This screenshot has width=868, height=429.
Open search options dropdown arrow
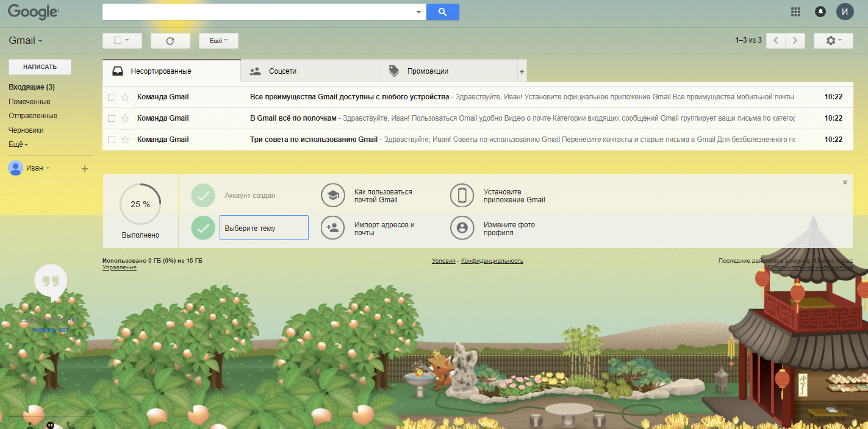pos(418,12)
